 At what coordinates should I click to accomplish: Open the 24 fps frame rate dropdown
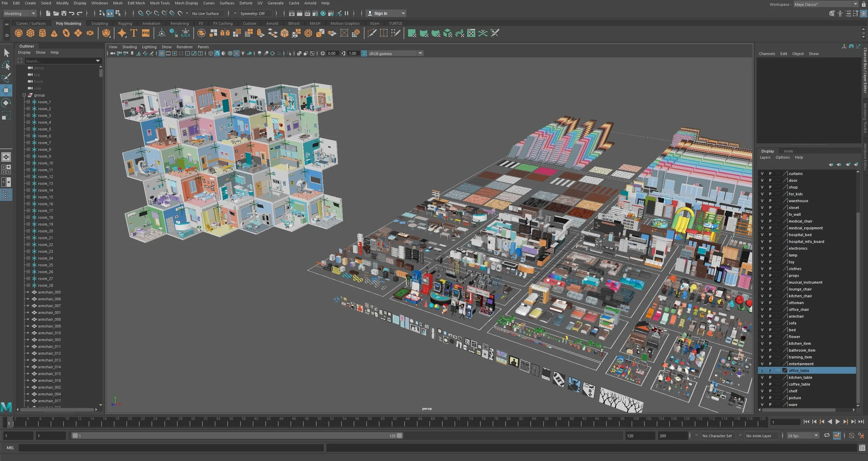point(802,436)
